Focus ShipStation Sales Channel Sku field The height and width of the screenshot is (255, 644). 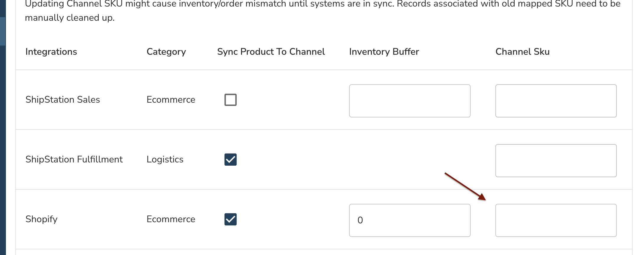pyautogui.click(x=556, y=101)
